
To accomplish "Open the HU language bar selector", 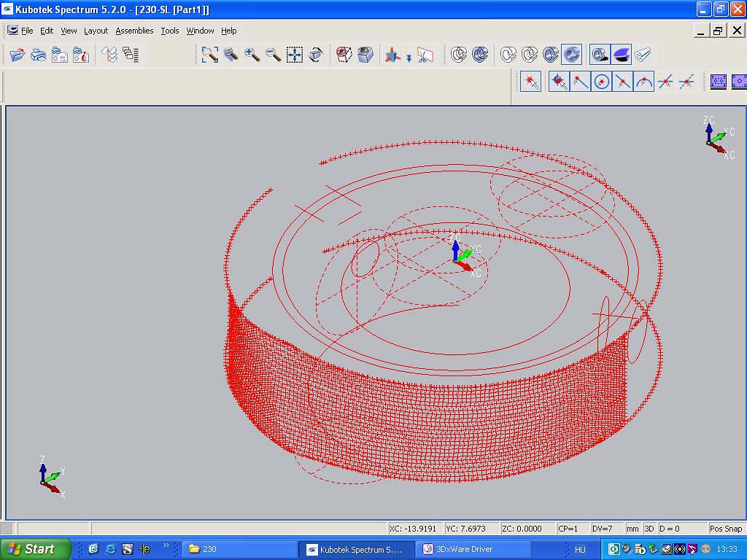I will point(580,549).
